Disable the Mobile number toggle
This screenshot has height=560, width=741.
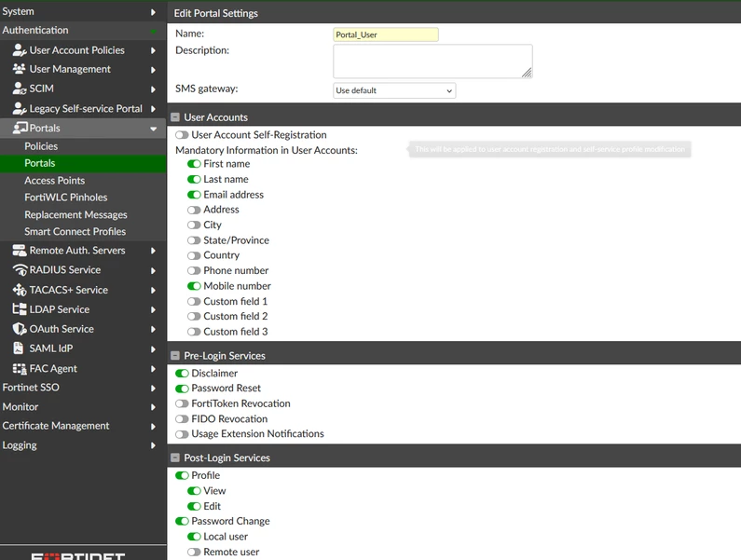click(x=194, y=286)
